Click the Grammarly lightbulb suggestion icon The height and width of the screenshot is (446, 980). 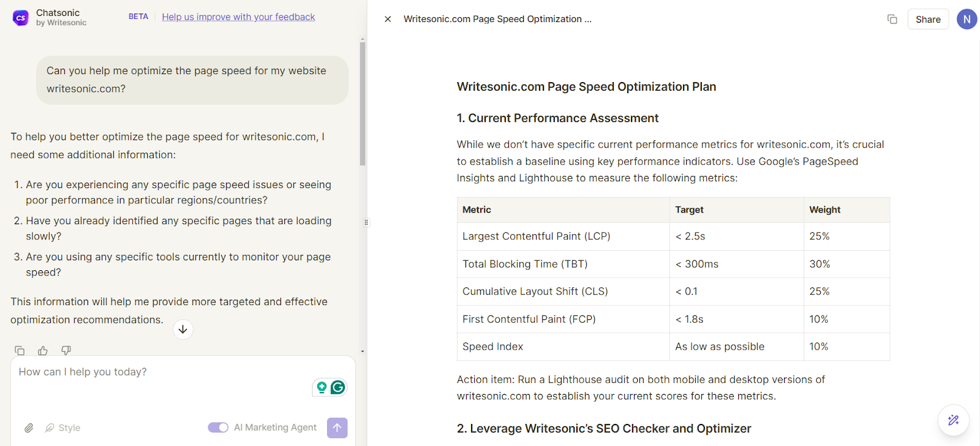click(322, 387)
